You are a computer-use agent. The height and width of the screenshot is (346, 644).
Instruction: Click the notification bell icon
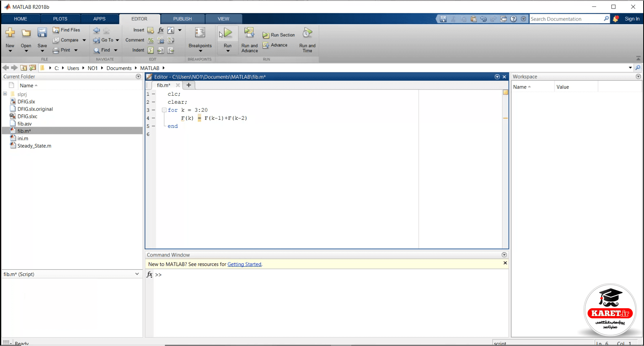(x=616, y=19)
